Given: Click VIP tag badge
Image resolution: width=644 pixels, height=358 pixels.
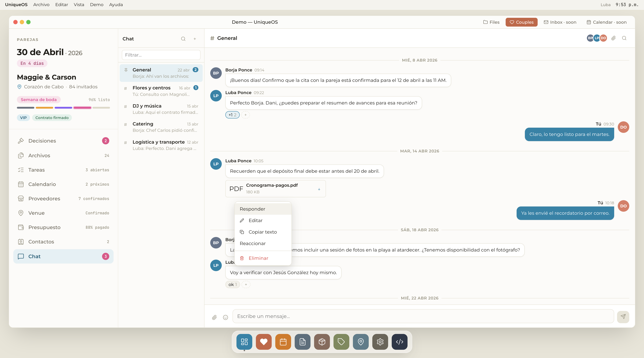Looking at the screenshot, I should pos(23,118).
